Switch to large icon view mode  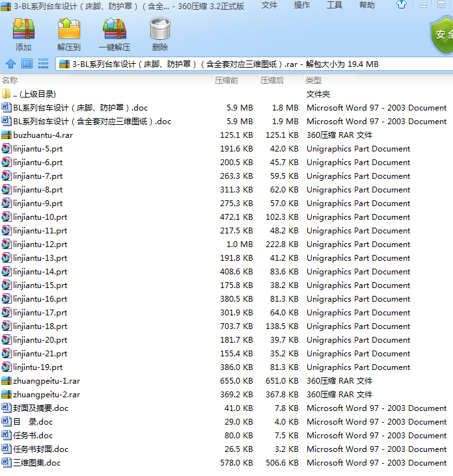click(27, 64)
